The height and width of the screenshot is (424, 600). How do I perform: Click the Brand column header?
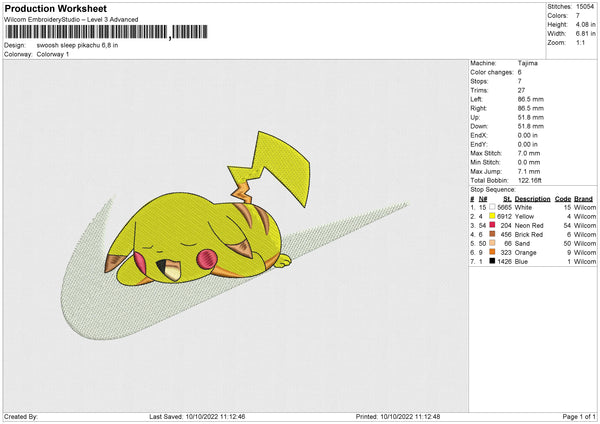tap(584, 199)
